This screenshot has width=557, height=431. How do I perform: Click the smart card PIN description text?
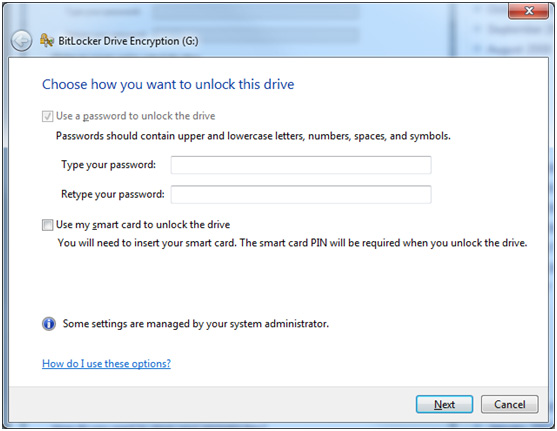(x=292, y=243)
